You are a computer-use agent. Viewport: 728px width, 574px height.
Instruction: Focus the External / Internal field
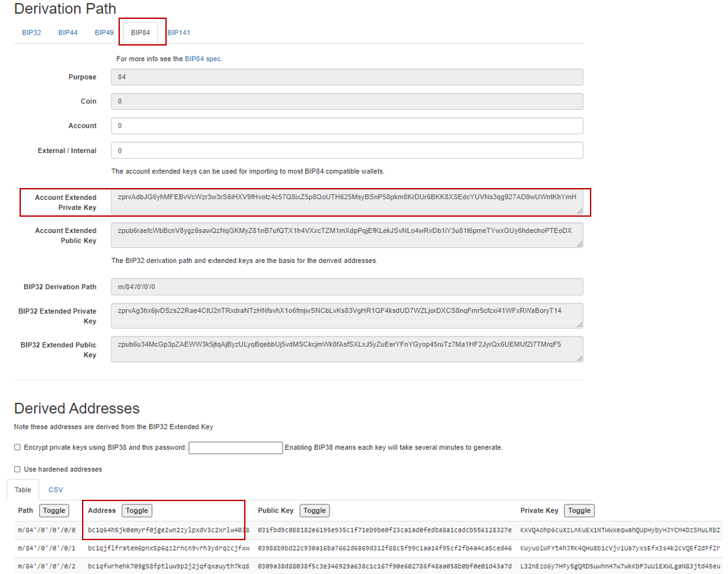[x=347, y=150]
